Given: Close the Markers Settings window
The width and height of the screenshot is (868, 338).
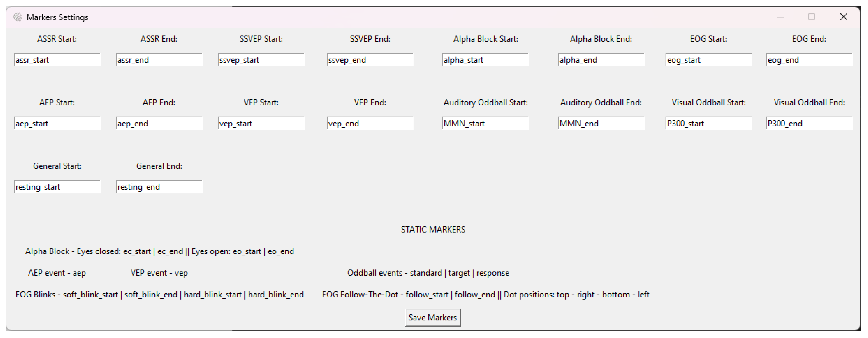Looking at the screenshot, I should click(843, 17).
